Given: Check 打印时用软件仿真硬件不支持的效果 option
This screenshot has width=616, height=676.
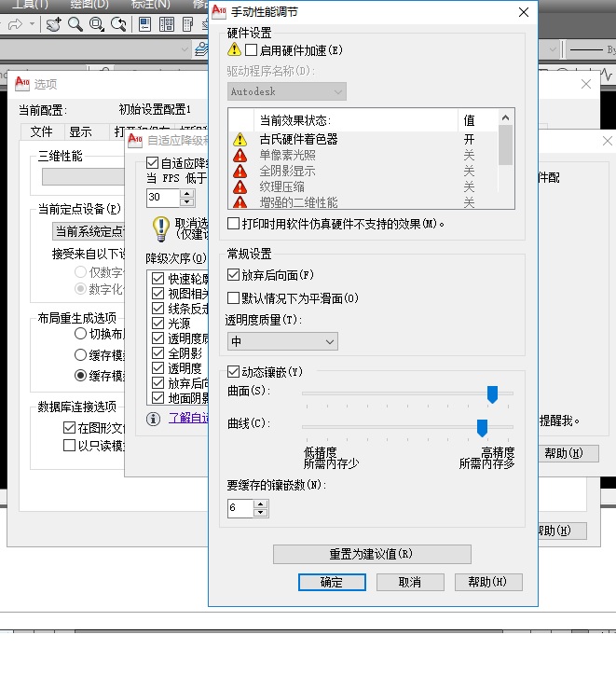Looking at the screenshot, I should click(233, 224).
